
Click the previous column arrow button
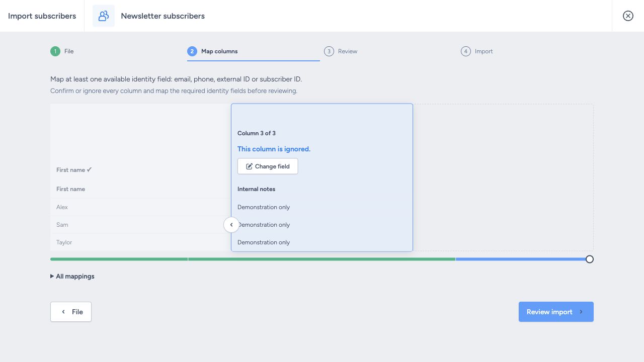point(231,225)
